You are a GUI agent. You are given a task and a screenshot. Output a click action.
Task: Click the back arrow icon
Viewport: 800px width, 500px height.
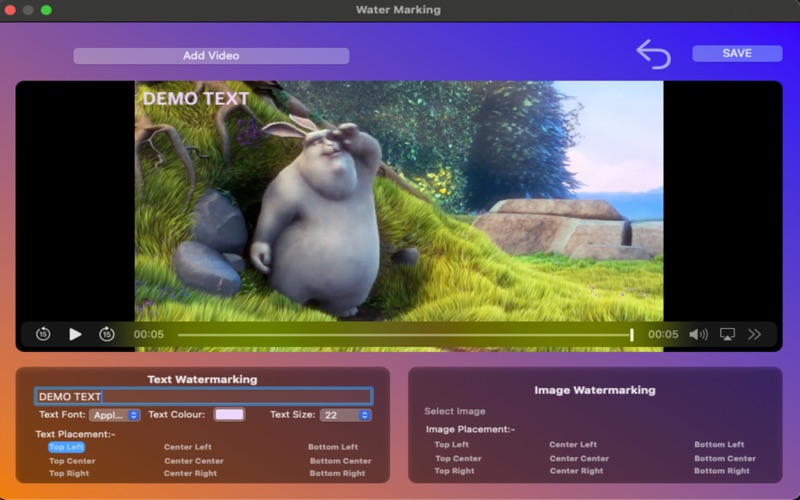coord(654,54)
